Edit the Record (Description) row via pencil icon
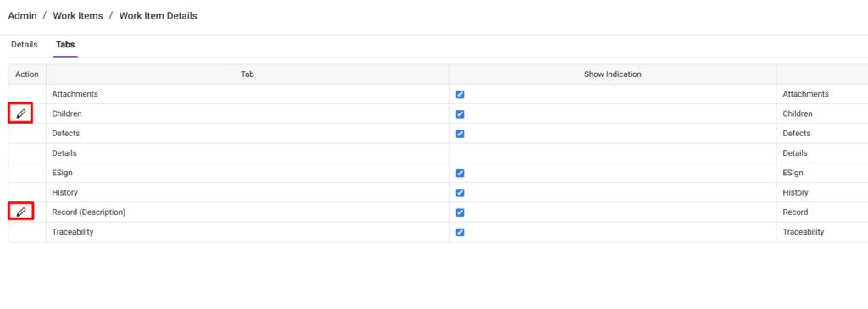Viewport: 868px width, 309px height. pyautogui.click(x=21, y=212)
